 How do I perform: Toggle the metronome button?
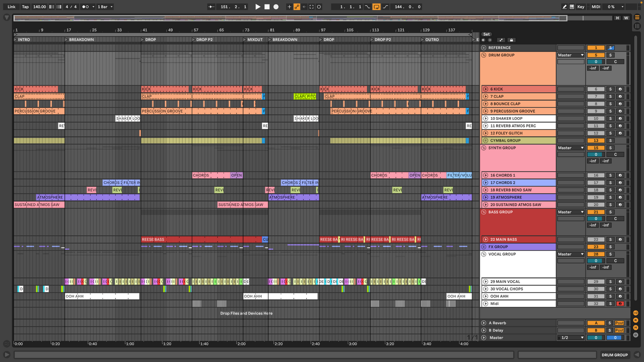pyautogui.click(x=85, y=7)
